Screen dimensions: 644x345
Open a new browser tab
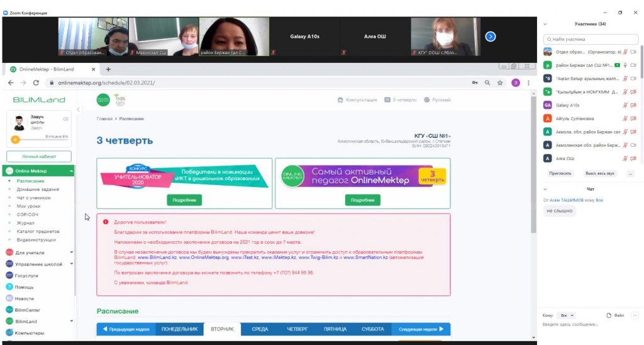point(108,69)
